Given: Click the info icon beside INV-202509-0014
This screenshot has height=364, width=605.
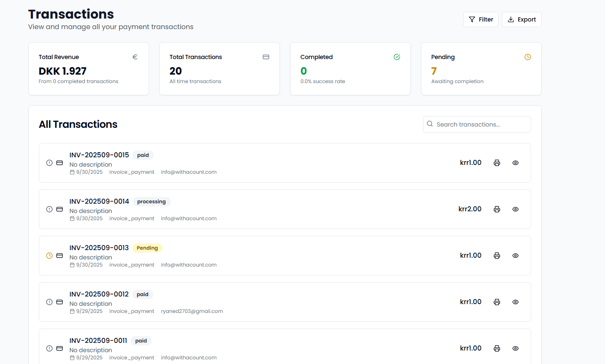Looking at the screenshot, I should 49,209.
